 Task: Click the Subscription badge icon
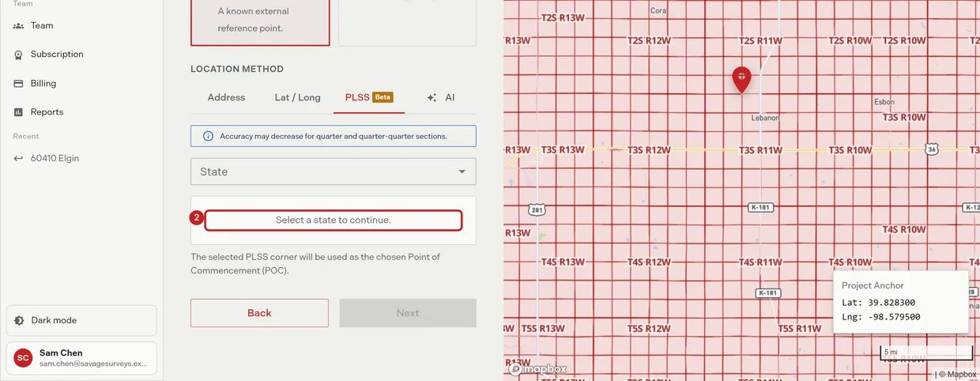pos(18,55)
